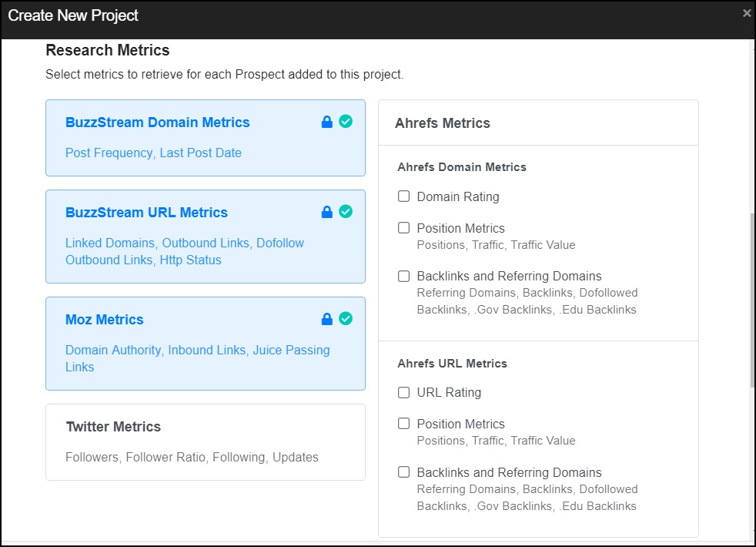Check Position Metrics under Ahrefs URL Metrics
The image size is (756, 547).
pyautogui.click(x=403, y=424)
